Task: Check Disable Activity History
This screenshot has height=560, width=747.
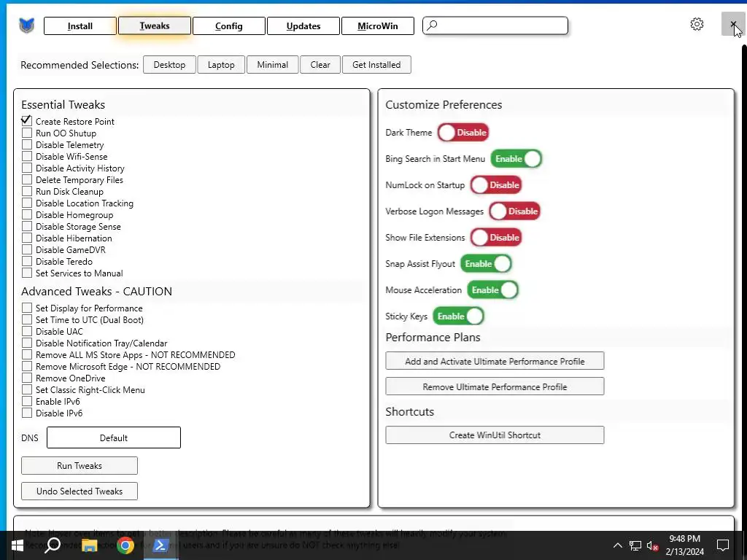Action: pos(27,168)
